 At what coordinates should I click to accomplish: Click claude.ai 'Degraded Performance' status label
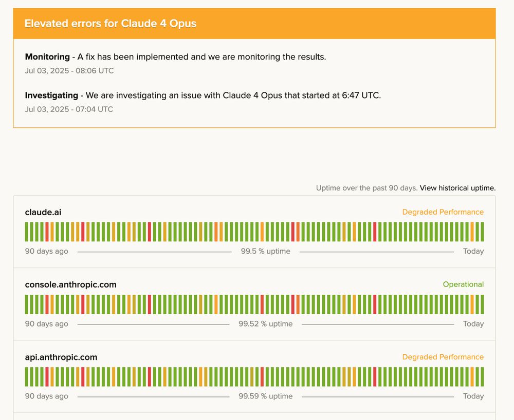point(443,212)
